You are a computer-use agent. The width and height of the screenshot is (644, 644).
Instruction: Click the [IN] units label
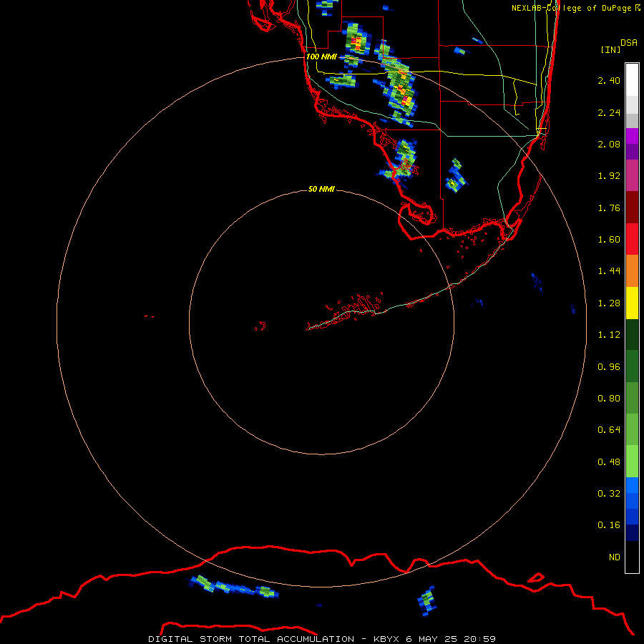610,49
